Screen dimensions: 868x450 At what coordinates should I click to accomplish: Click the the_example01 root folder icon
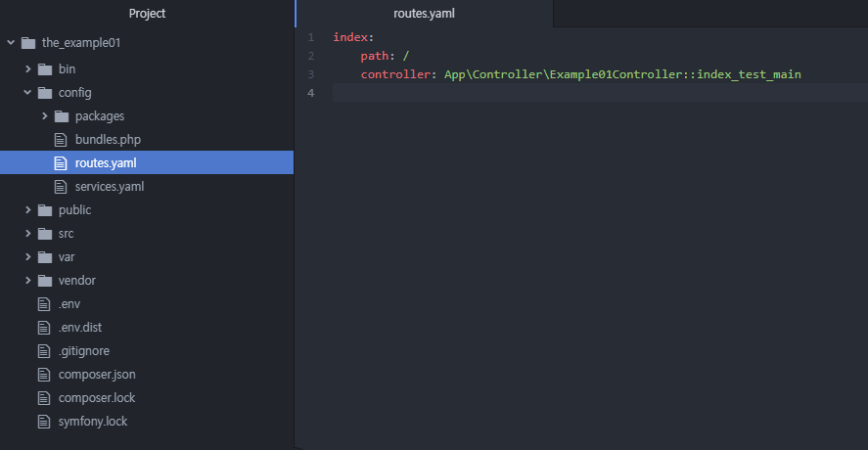point(27,43)
